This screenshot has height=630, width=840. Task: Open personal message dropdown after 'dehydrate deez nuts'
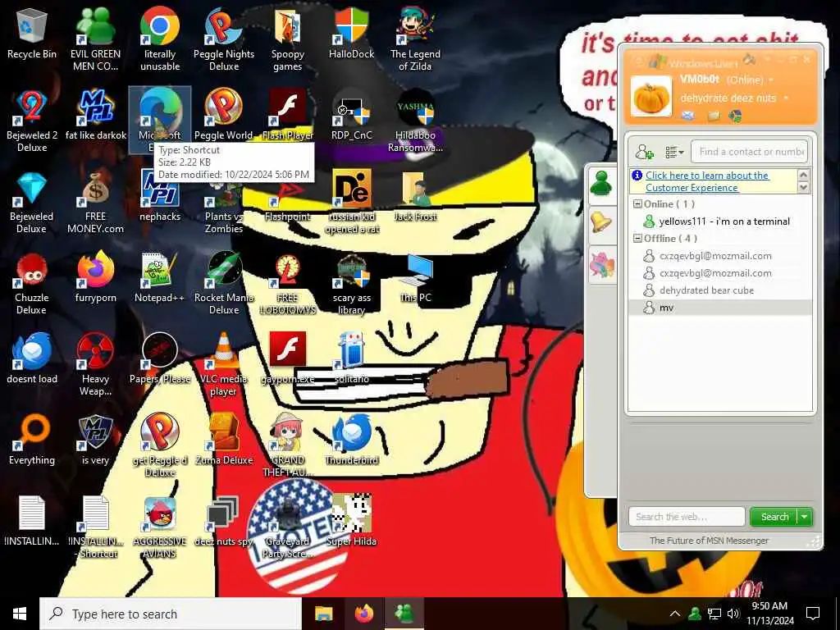[x=786, y=98]
